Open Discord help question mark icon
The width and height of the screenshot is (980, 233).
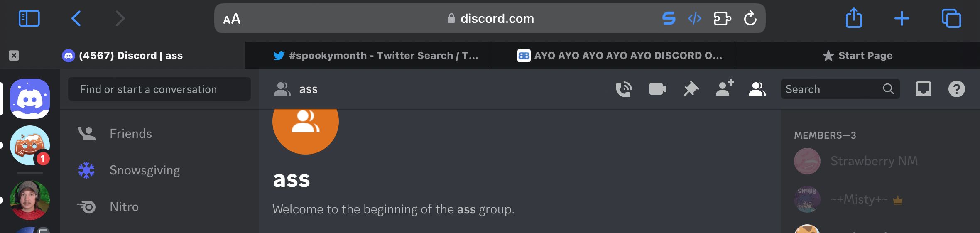tap(956, 89)
